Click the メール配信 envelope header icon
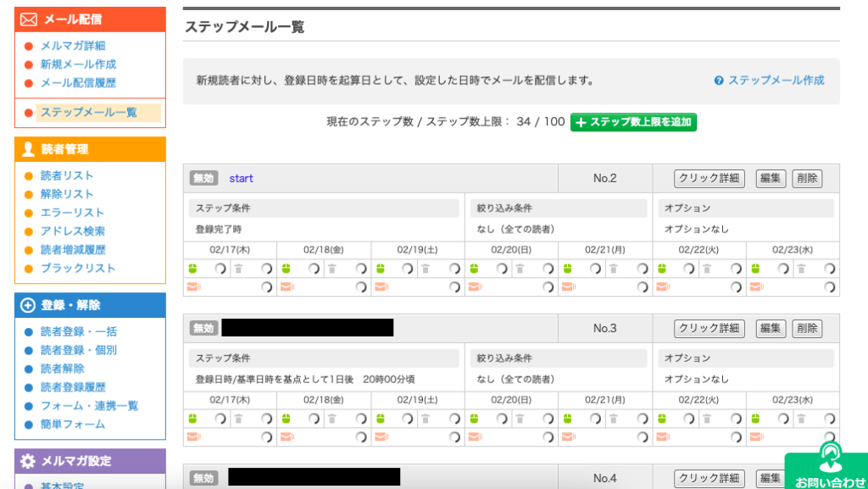The height and width of the screenshot is (489, 868). click(x=29, y=19)
